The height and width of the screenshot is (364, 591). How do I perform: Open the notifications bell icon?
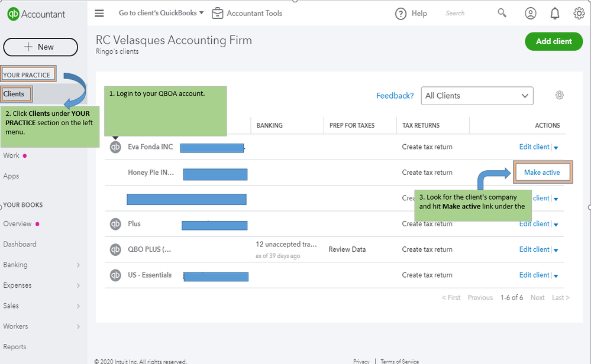click(555, 13)
